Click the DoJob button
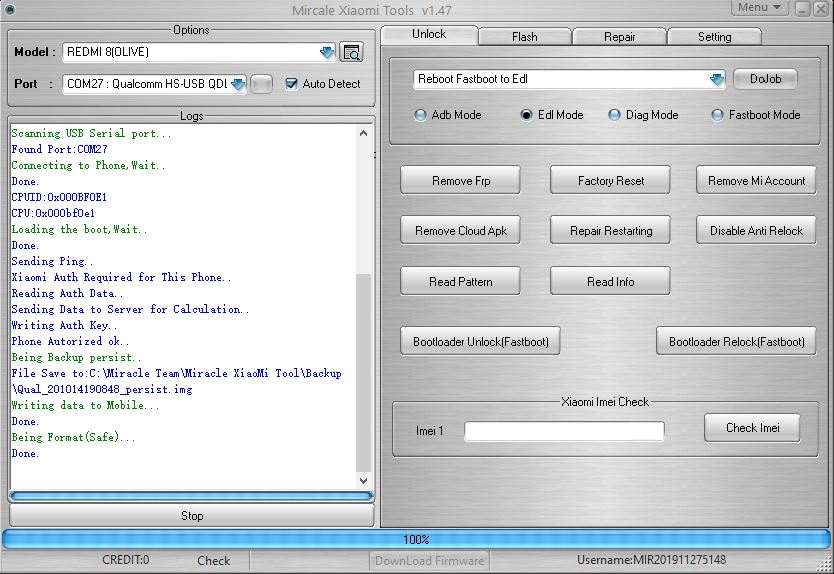This screenshot has width=834, height=574. tap(765, 79)
